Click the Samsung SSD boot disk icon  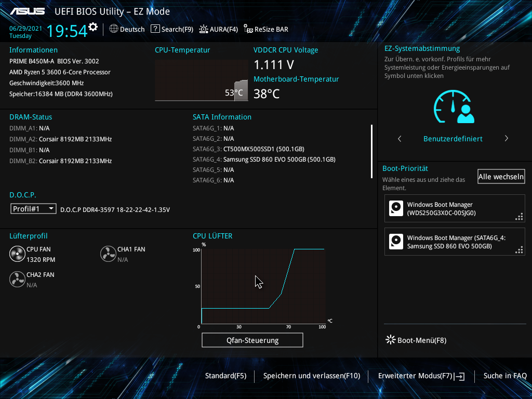(396, 242)
